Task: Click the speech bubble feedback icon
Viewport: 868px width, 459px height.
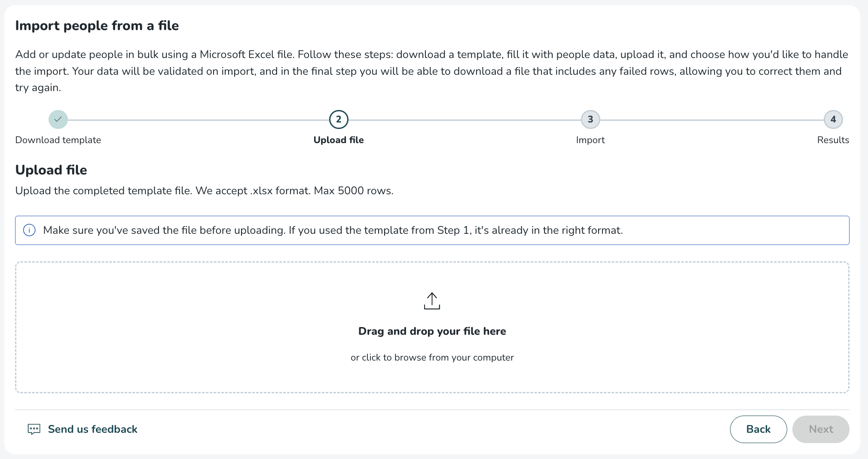Action: point(34,429)
